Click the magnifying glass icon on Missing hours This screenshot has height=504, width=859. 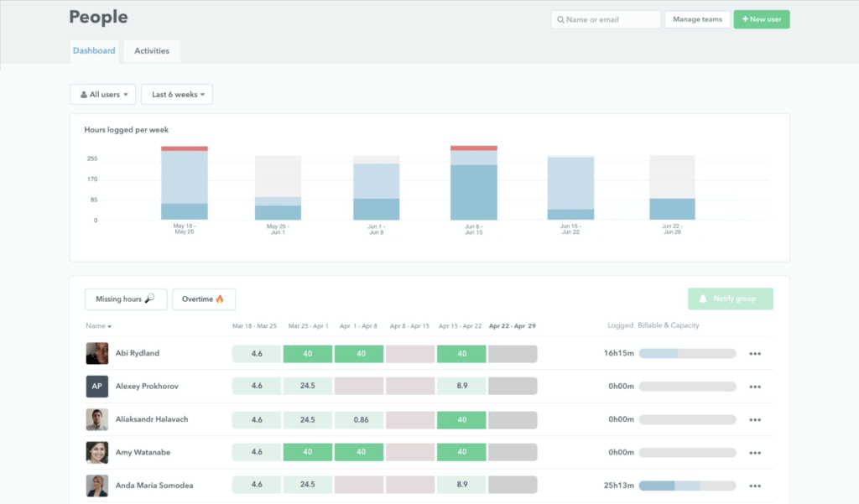tap(151, 299)
